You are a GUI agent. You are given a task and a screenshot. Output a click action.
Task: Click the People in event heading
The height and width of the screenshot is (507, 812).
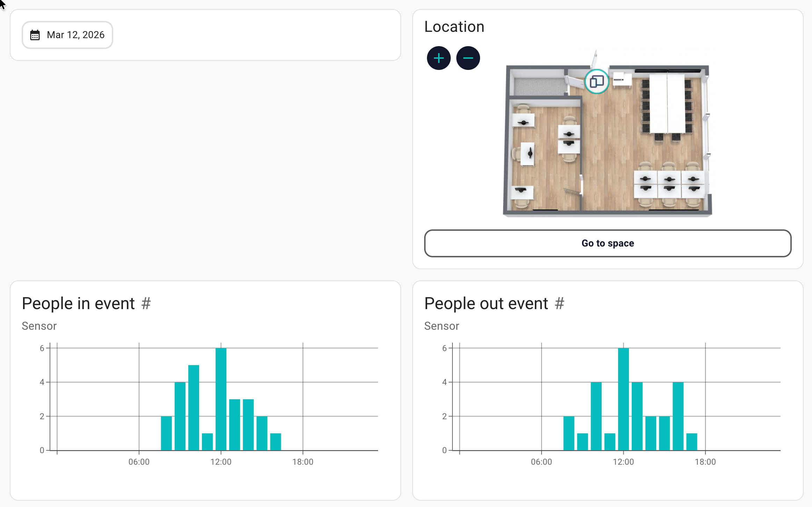(x=78, y=304)
